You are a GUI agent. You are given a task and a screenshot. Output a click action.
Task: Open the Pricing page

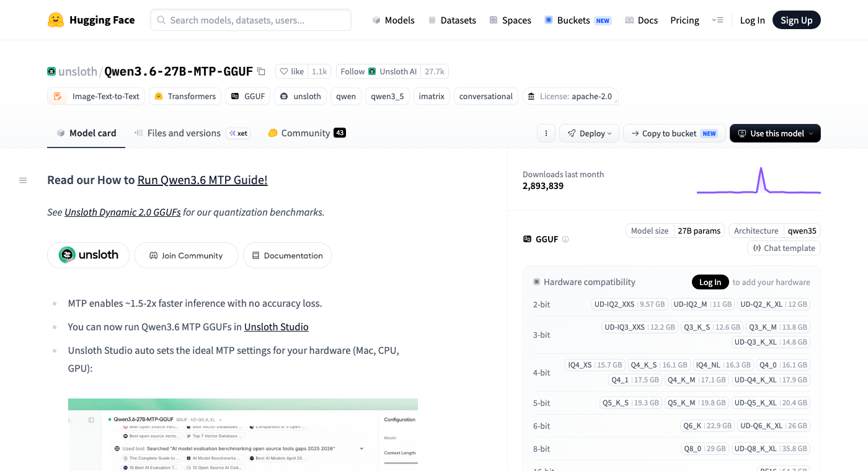684,20
